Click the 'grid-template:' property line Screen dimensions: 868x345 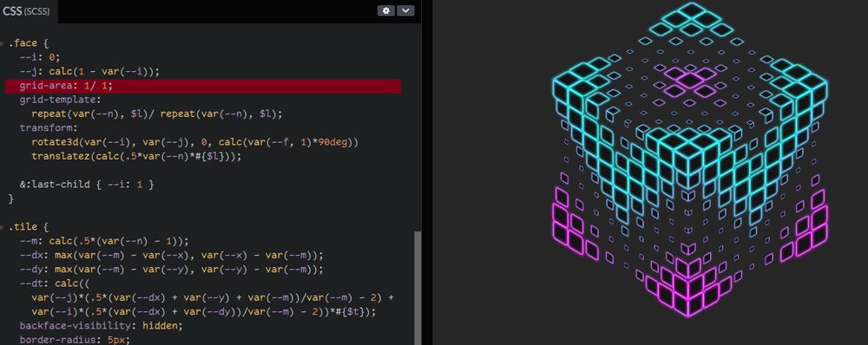[61, 100]
